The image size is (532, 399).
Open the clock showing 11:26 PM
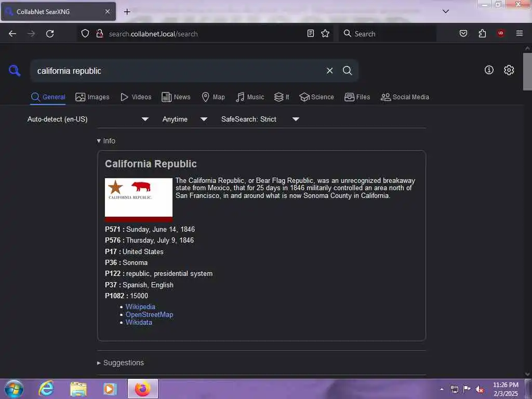click(x=506, y=389)
